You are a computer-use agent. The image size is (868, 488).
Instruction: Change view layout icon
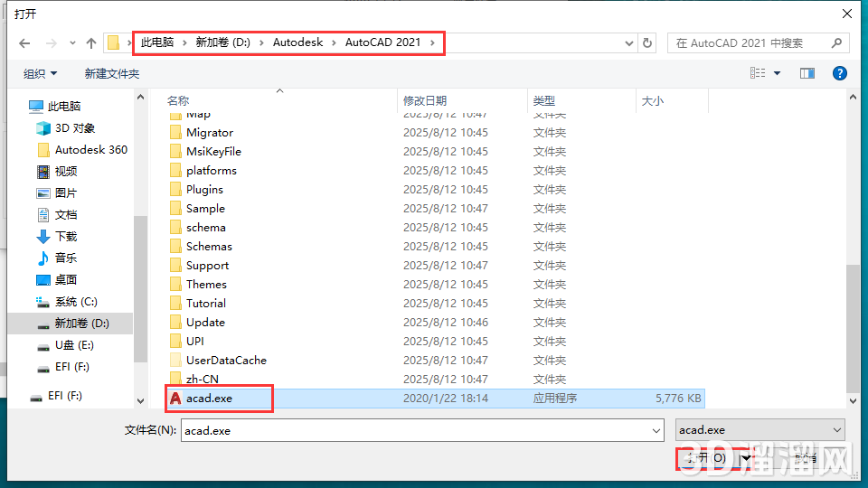[x=758, y=73]
